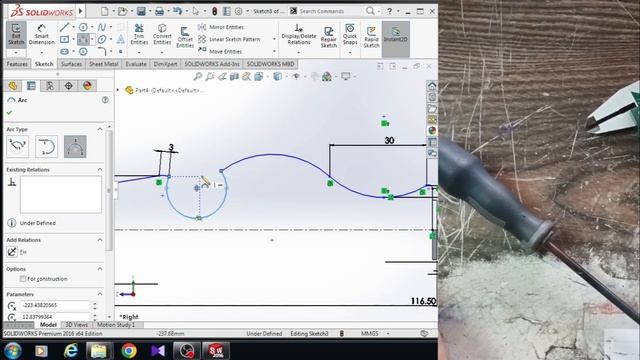Click the Fix relation button
Screen dimensions: 640x360
pyautogui.click(x=12, y=252)
